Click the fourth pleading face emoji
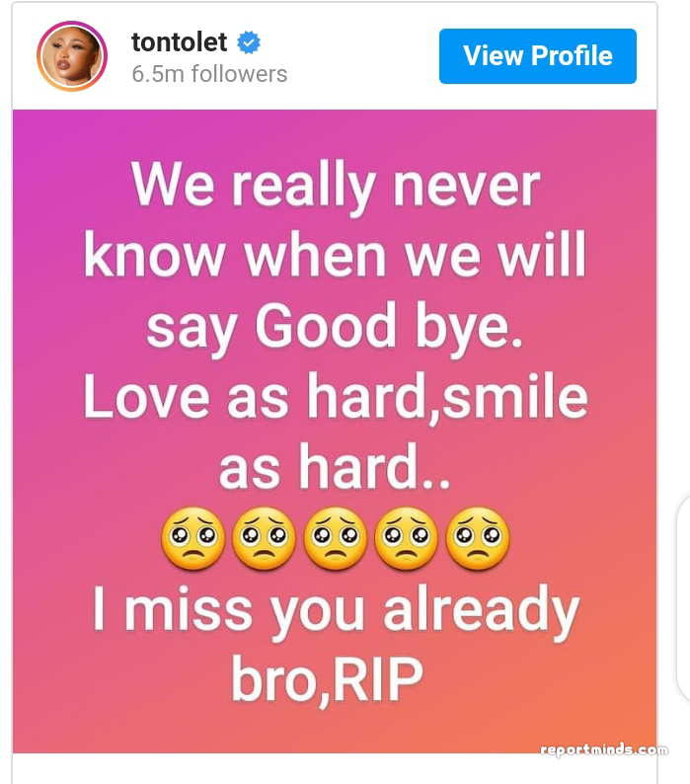690x784 pixels. point(406,539)
